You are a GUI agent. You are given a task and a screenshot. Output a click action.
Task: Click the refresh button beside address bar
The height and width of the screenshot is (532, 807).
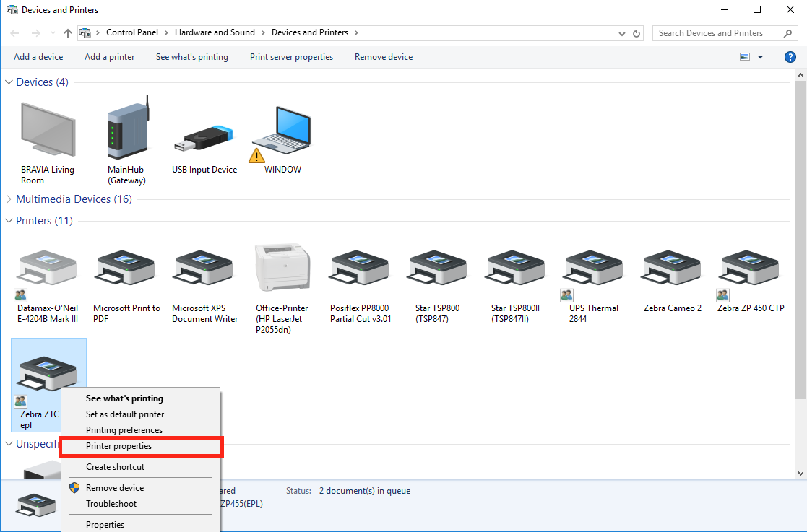click(x=636, y=33)
